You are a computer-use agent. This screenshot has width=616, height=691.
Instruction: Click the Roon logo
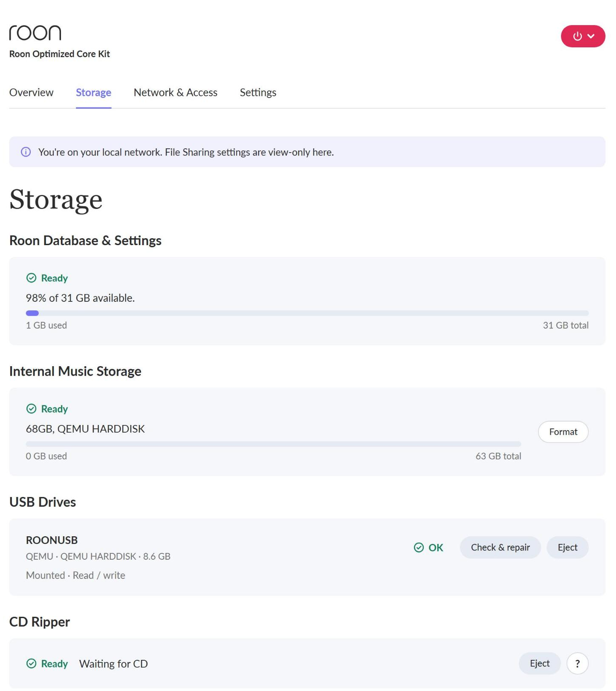pos(35,33)
